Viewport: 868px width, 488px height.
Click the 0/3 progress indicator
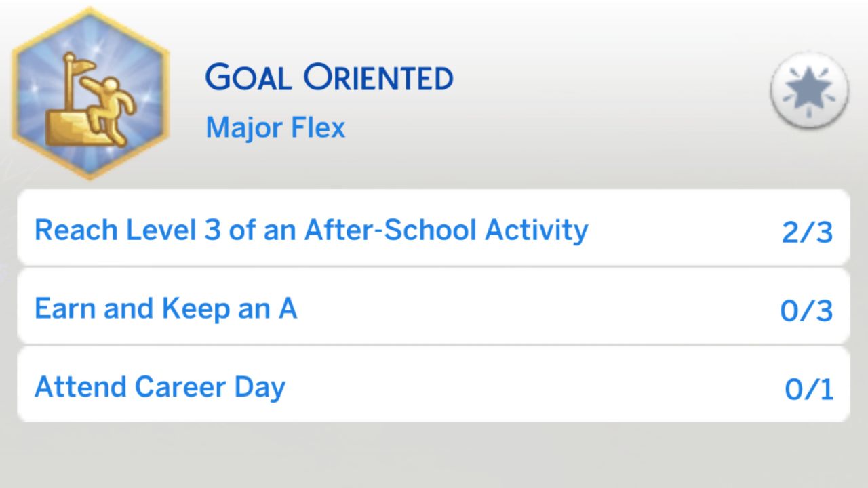808,308
